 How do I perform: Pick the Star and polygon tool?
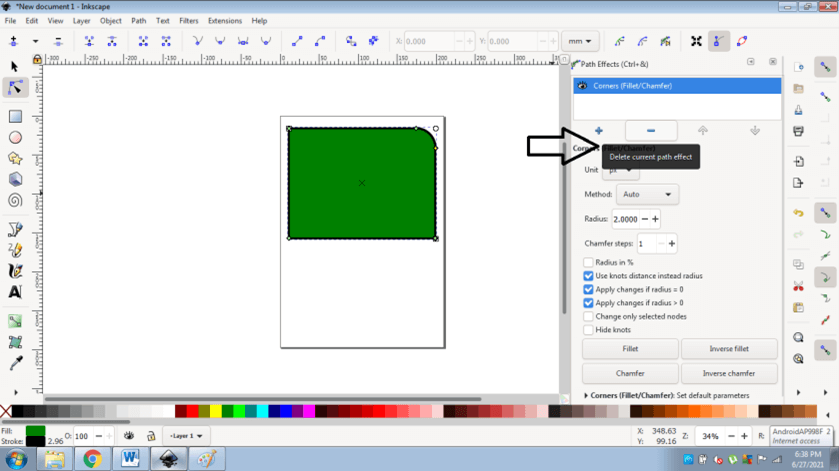pyautogui.click(x=15, y=158)
